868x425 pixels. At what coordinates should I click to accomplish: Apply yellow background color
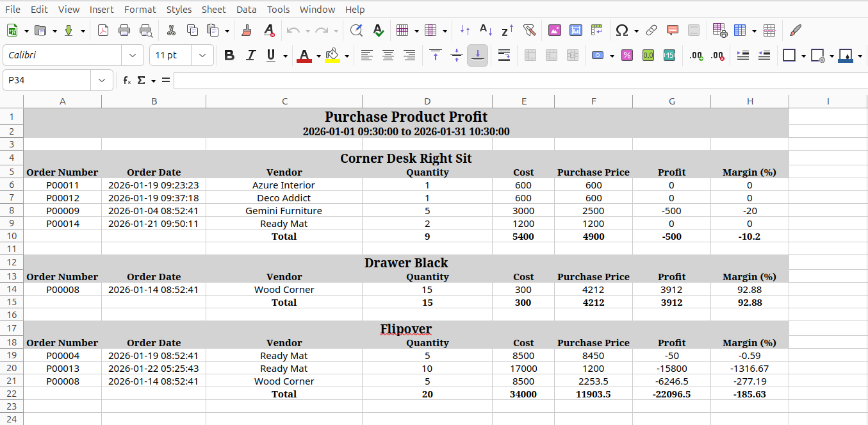[332, 55]
